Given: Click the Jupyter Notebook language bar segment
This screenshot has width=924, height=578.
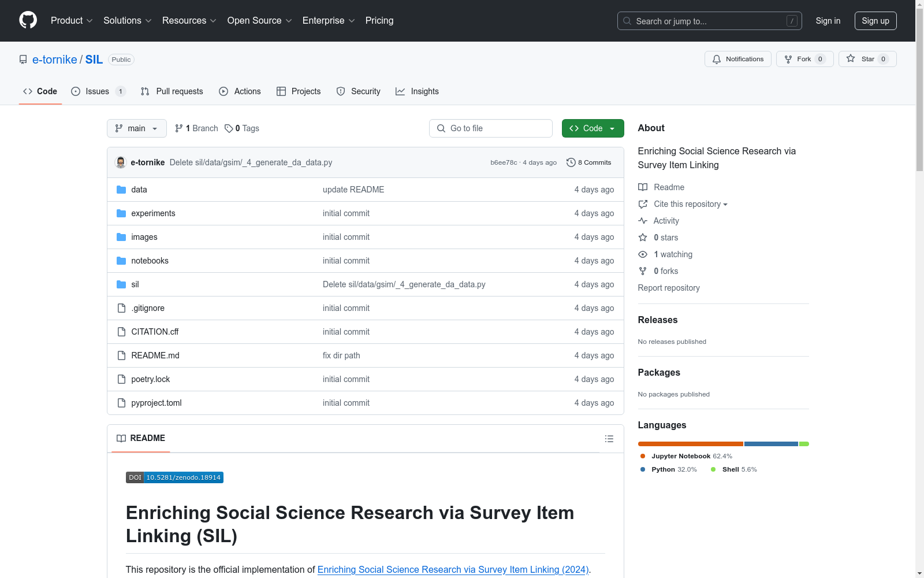Looking at the screenshot, I should click(x=690, y=444).
